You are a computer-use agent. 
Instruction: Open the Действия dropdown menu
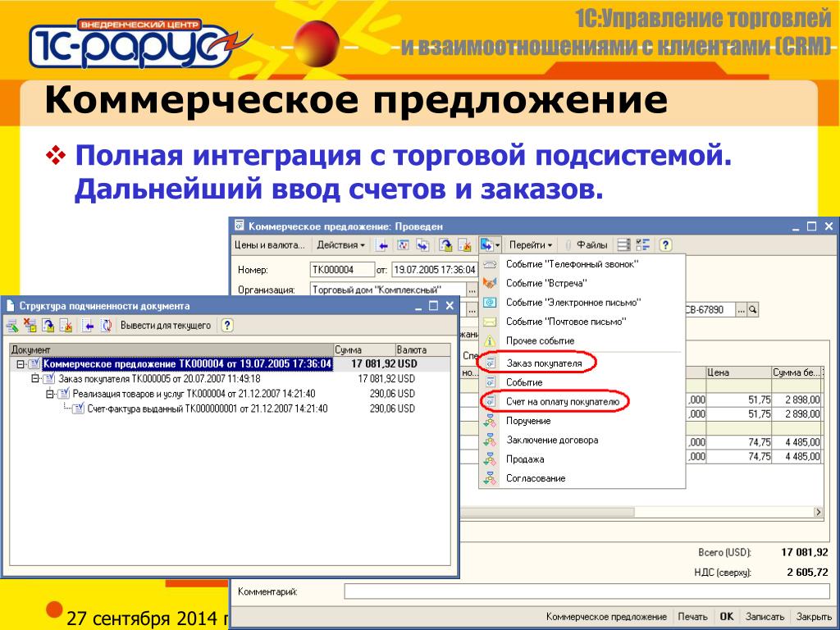(340, 245)
